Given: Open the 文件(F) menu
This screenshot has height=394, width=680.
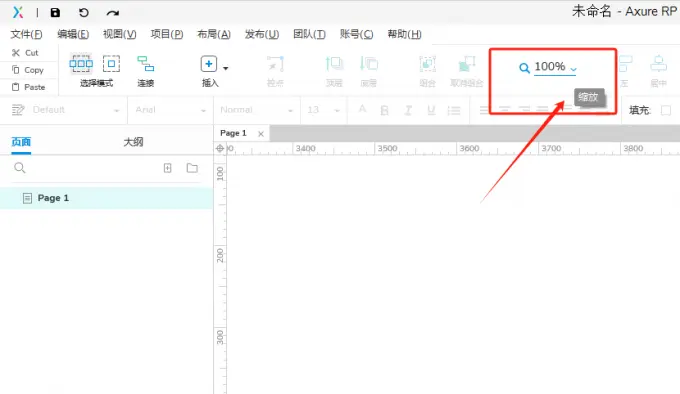Looking at the screenshot, I should pos(26,34).
